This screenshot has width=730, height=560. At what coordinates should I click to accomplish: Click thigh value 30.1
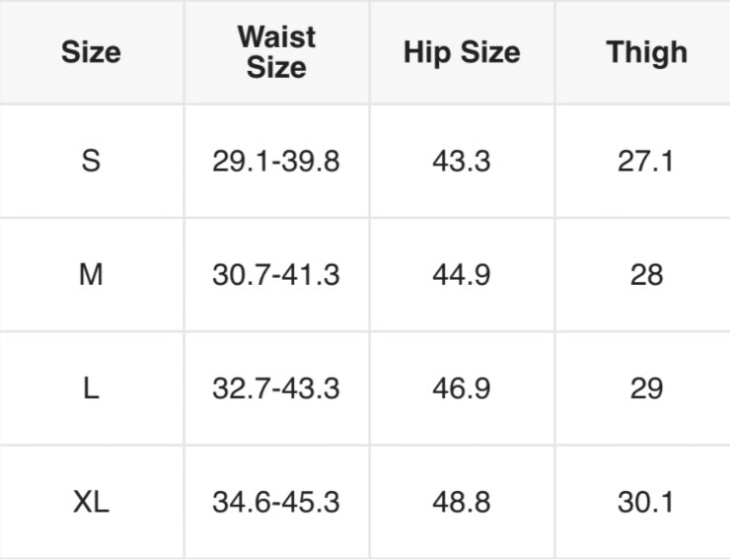[x=646, y=503]
